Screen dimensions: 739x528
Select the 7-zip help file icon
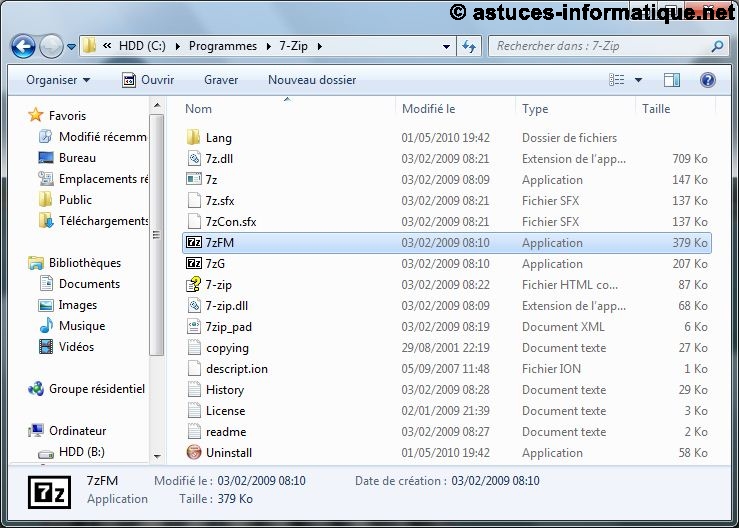pyautogui.click(x=194, y=284)
